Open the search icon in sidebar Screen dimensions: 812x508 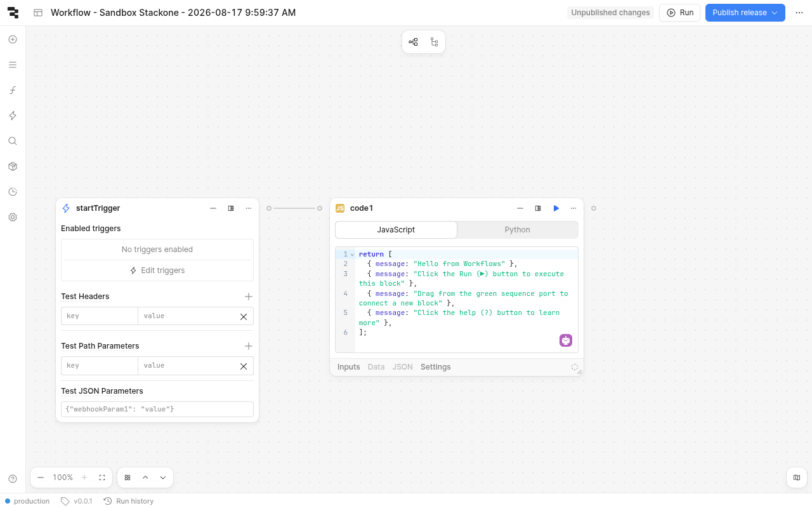pyautogui.click(x=13, y=141)
